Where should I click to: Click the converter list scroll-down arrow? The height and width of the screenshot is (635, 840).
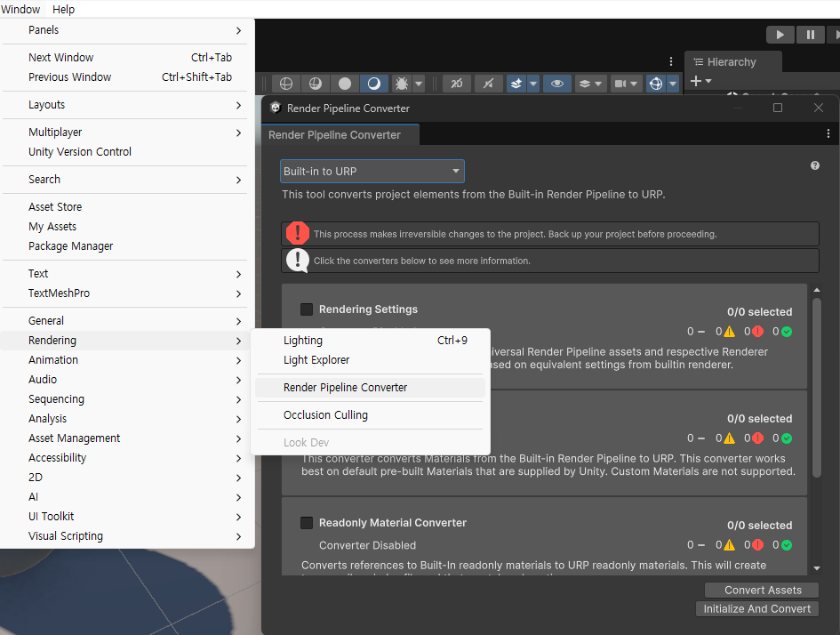(x=817, y=568)
